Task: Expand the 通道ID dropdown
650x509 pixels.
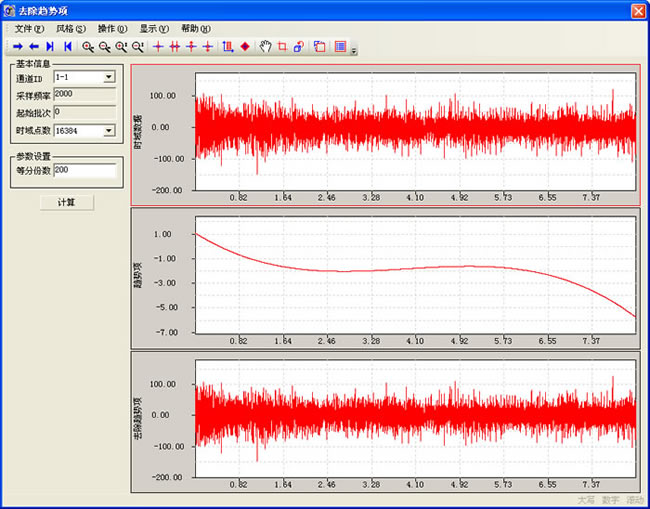Action: [x=109, y=76]
